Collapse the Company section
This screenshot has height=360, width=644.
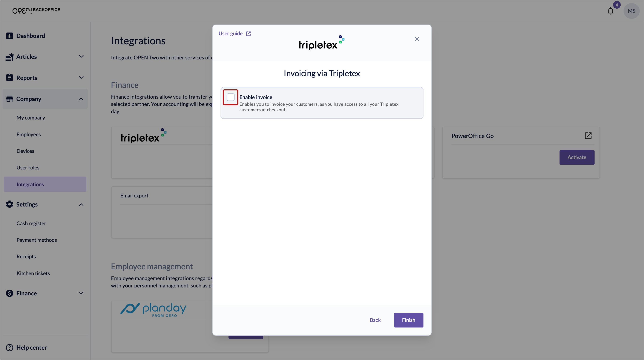pyautogui.click(x=81, y=99)
